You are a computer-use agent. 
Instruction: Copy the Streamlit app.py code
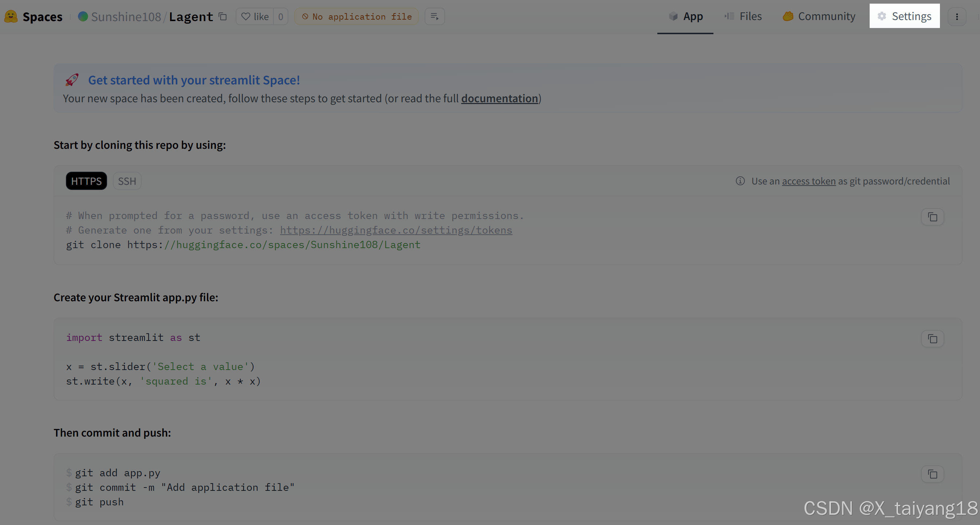pos(932,339)
